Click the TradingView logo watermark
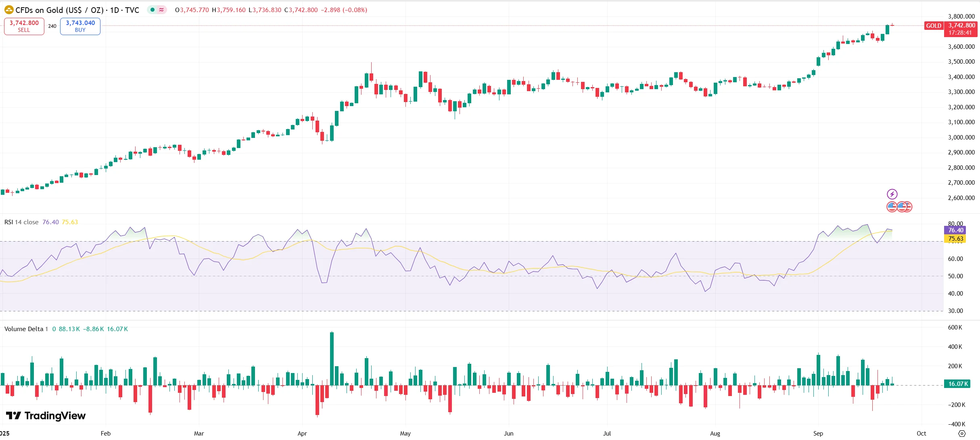The height and width of the screenshot is (440, 980). [46, 416]
